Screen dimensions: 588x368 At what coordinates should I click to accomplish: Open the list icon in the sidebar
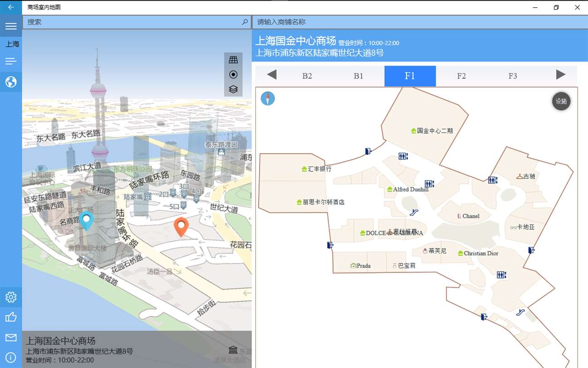click(x=11, y=61)
